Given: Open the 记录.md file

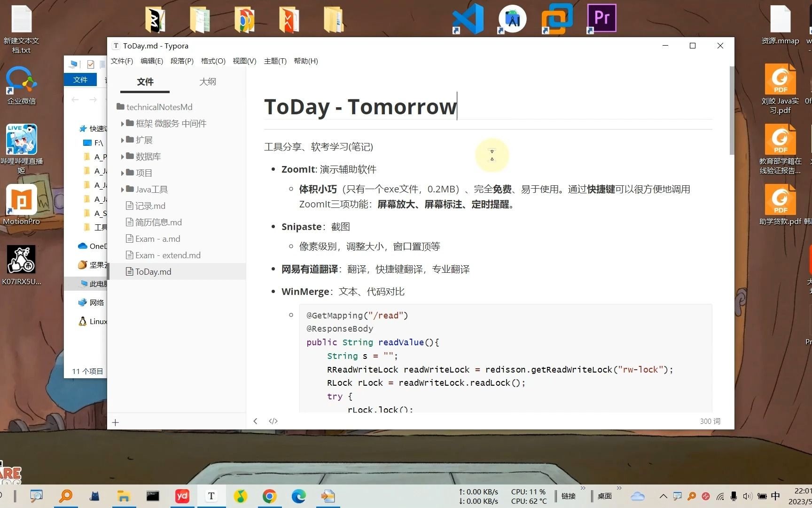Looking at the screenshot, I should coord(146,206).
